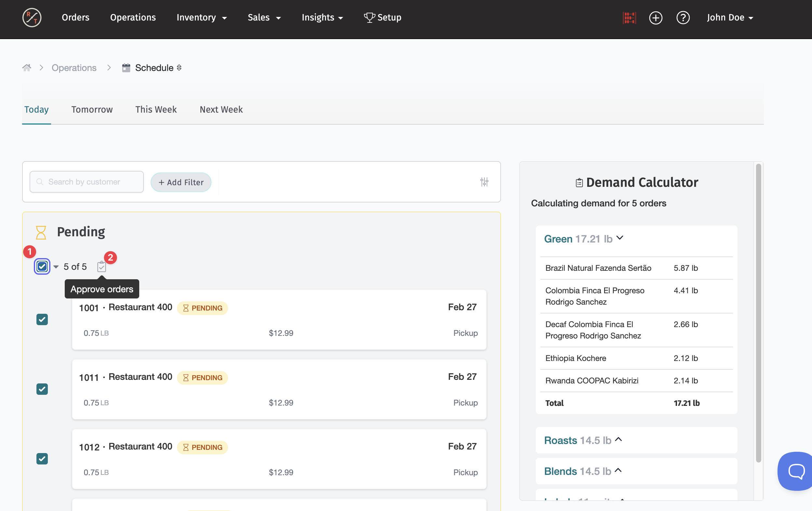812x511 pixels.
Task: Click the Add Filter button
Action: click(181, 183)
